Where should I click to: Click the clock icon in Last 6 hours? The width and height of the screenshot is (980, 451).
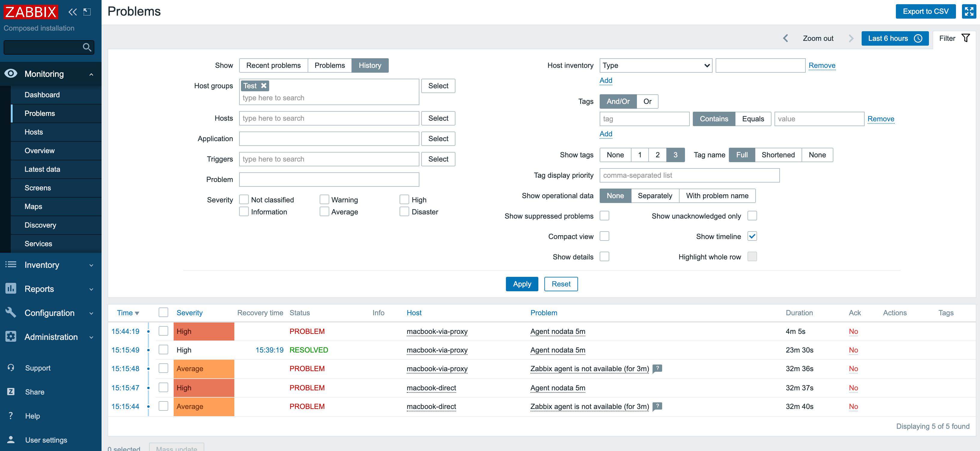click(918, 38)
